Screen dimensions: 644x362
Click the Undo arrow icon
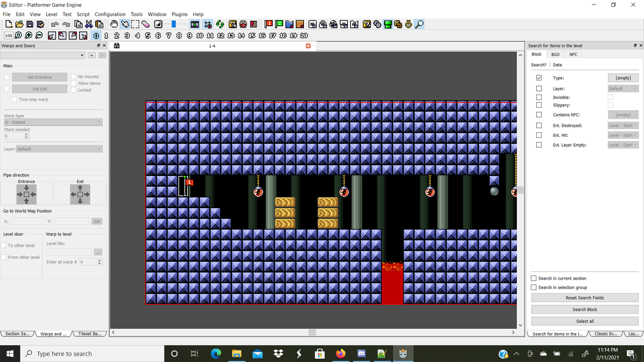coord(54,24)
